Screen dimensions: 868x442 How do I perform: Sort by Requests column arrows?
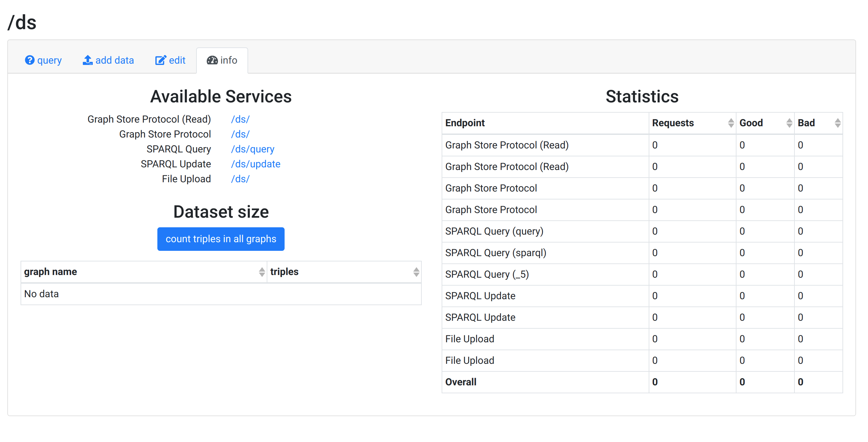(x=731, y=123)
